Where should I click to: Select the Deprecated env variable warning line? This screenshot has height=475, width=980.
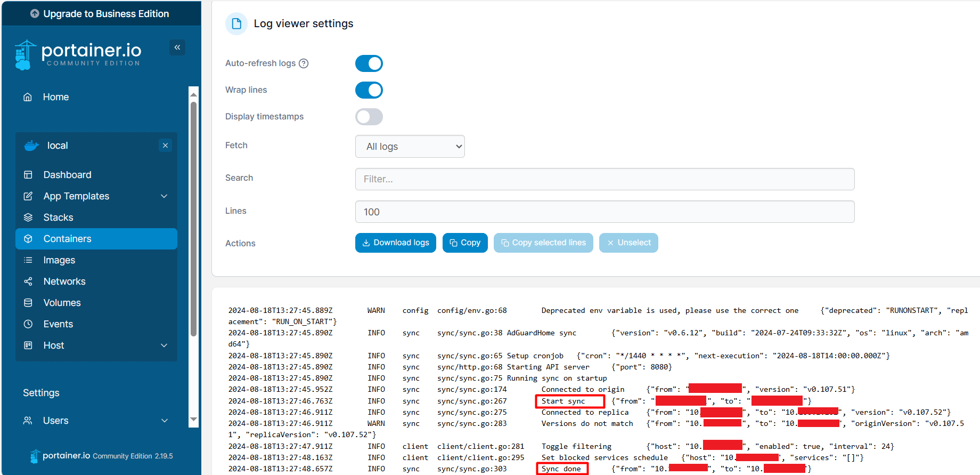point(598,316)
